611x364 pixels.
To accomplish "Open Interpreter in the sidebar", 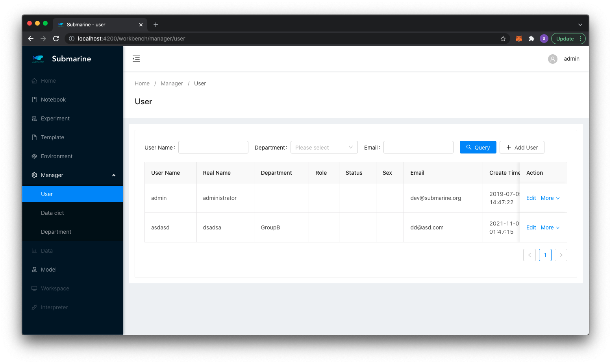I will click(x=72, y=307).
